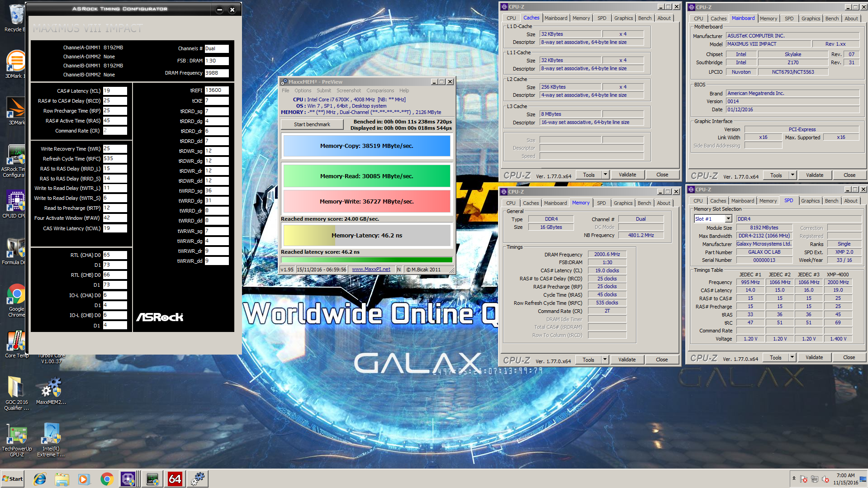Open the ASRock Timing Configurator desktop shortcut

tap(15, 161)
